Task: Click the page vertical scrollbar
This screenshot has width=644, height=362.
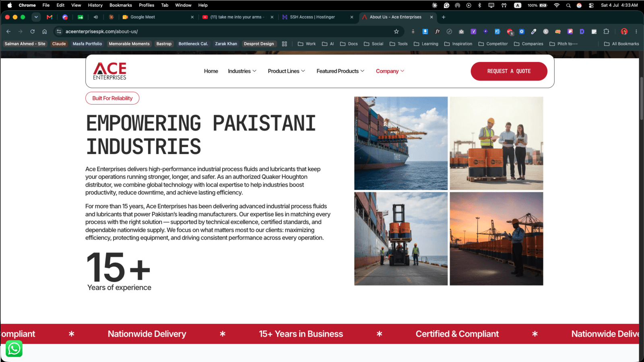Action: (x=641, y=99)
